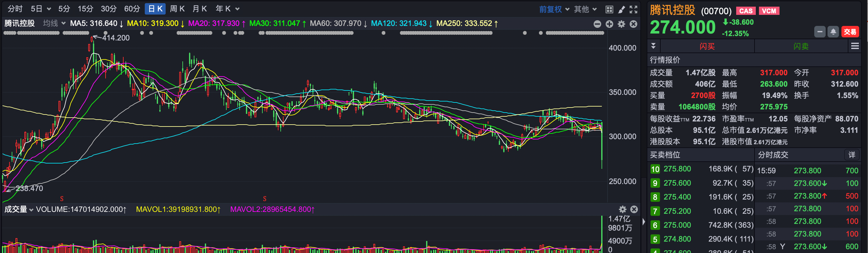This screenshot has width=868, height=253.
Task: Select ask level 9 at 275.600
Action: coord(701,183)
